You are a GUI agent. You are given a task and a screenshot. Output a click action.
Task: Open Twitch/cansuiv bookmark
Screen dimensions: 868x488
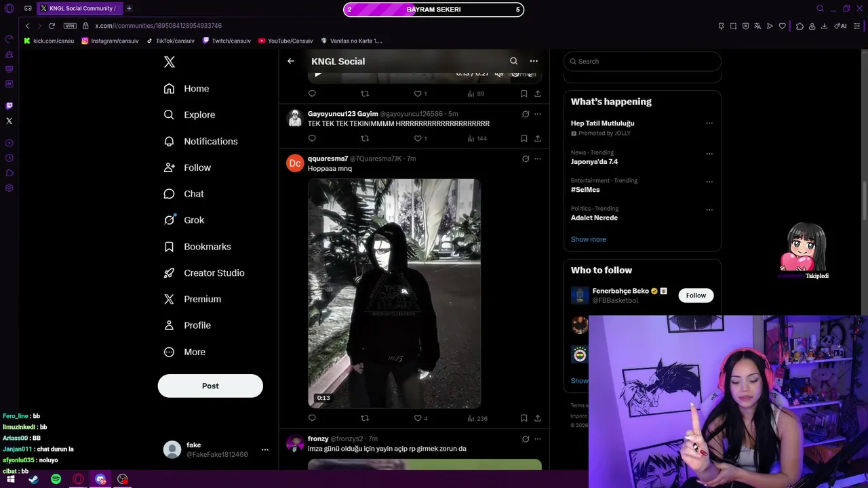[x=226, y=41]
